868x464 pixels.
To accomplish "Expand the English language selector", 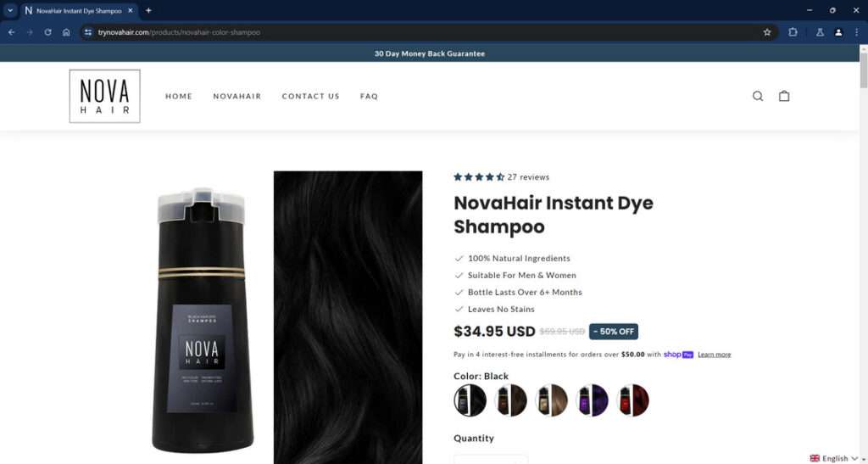I will (x=837, y=458).
